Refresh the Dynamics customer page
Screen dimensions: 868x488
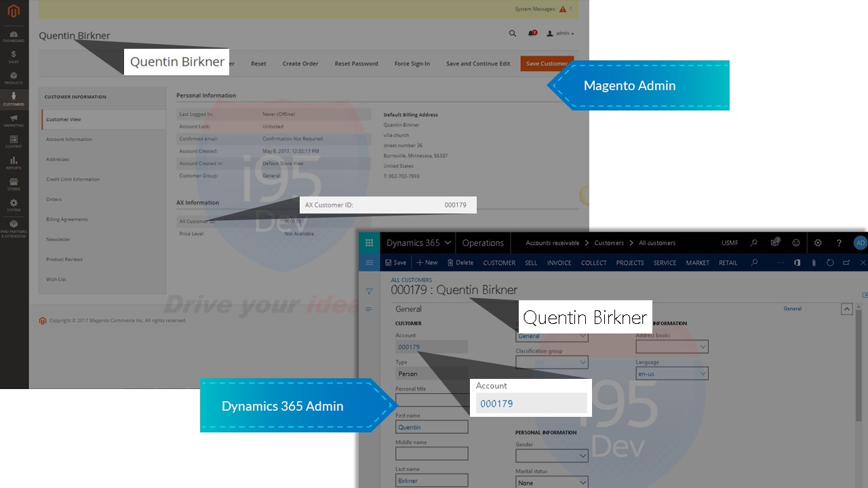(830, 262)
